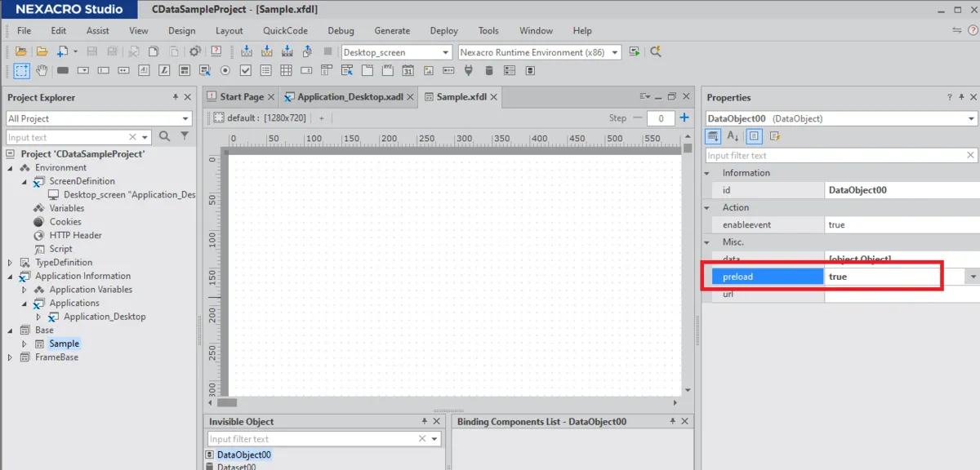The height and width of the screenshot is (470, 980).
Task: Open the Options gear icon
Action: click(x=195, y=52)
